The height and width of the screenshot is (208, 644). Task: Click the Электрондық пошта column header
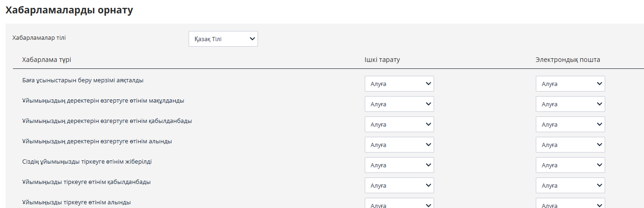click(x=568, y=60)
